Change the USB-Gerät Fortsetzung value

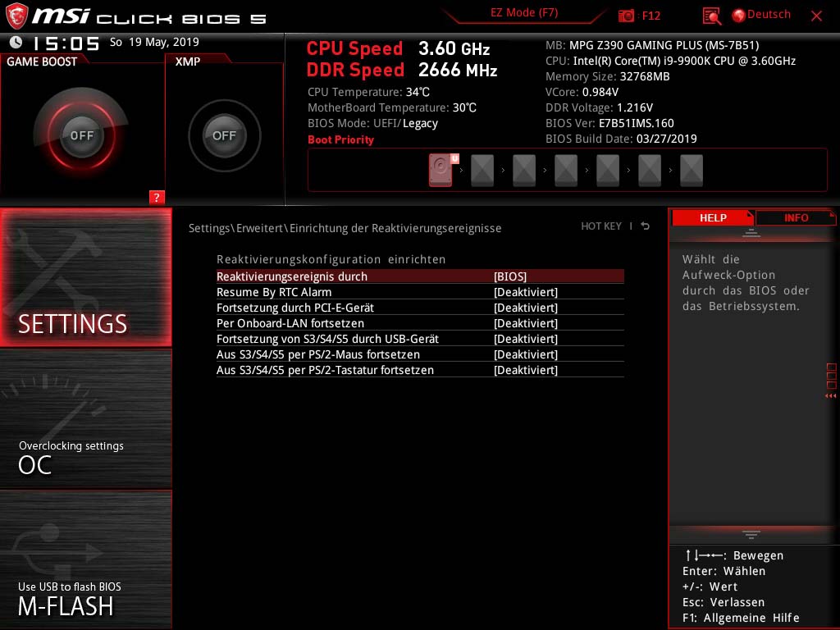tap(526, 339)
